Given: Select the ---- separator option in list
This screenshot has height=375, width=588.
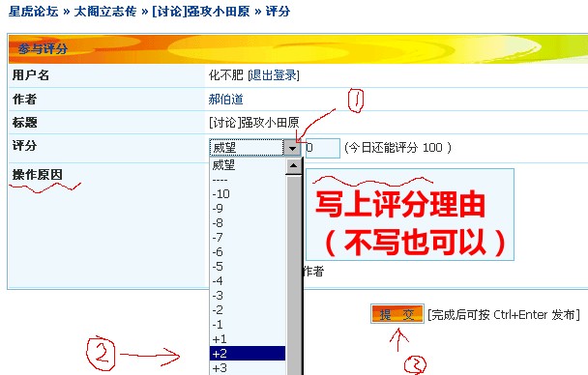Looking at the screenshot, I should tap(248, 180).
